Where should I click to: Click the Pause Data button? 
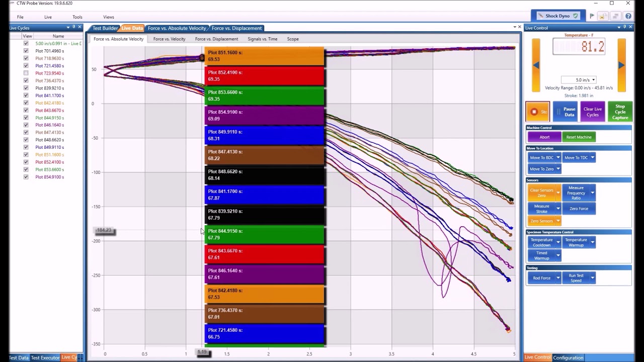tap(569, 112)
